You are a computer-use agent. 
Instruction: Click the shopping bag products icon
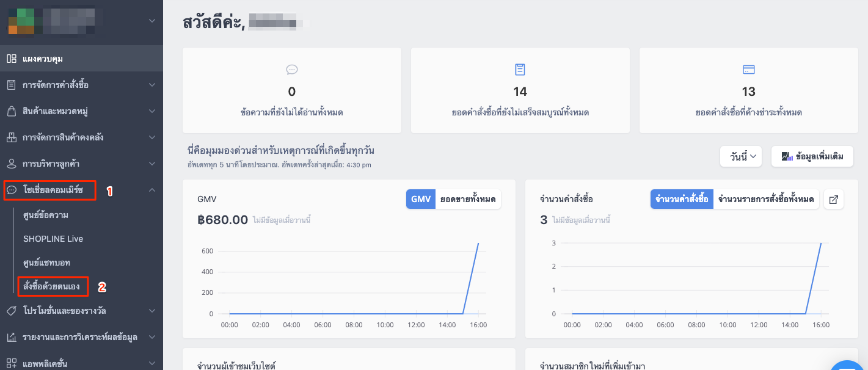click(12, 111)
